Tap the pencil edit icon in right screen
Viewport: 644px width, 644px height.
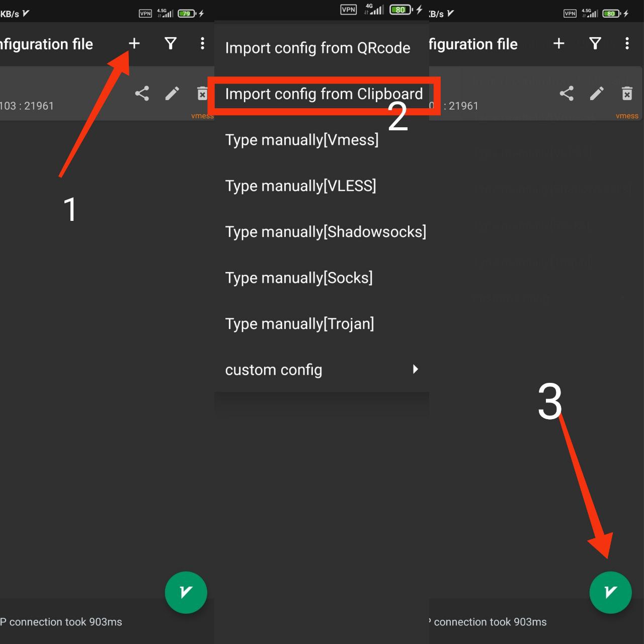pyautogui.click(x=597, y=94)
